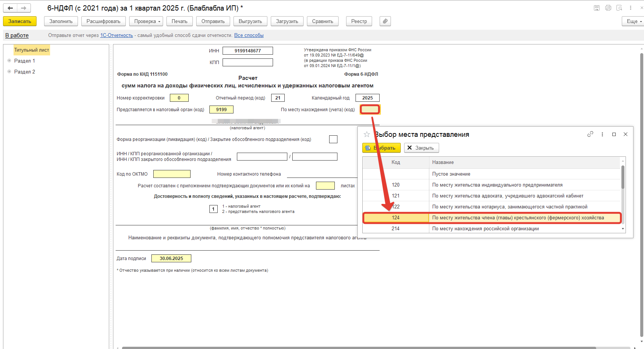Viewport: 644px width, 349px height.
Task: Expand the Раздел 1 tree node
Action: tap(9, 61)
